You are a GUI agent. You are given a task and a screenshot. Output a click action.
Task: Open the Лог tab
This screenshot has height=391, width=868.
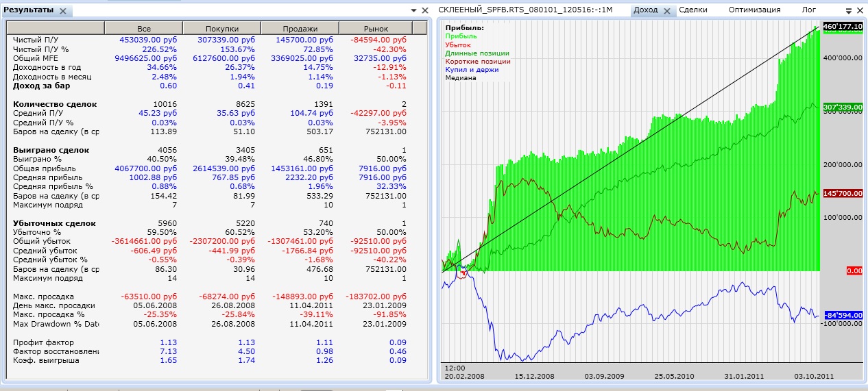[809, 10]
